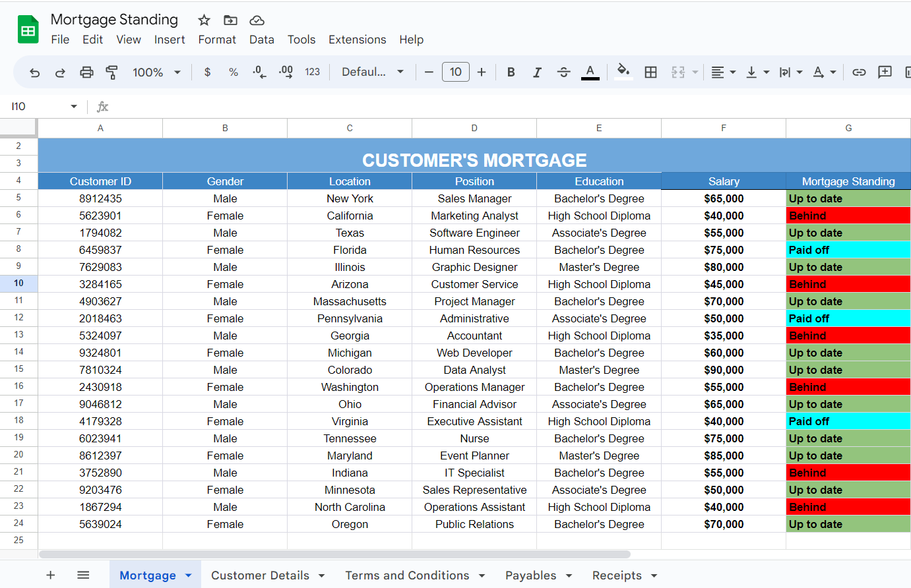This screenshot has height=588, width=911.
Task: Add a new sheet
Action: (x=51, y=575)
